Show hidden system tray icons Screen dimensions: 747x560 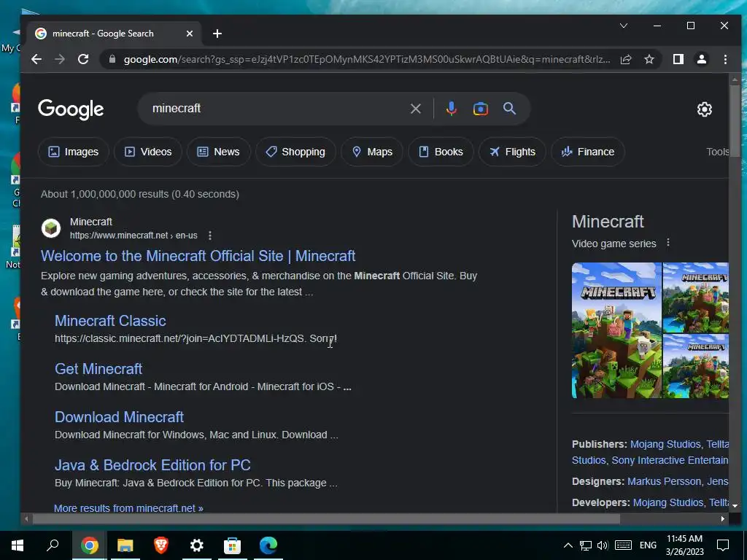pyautogui.click(x=568, y=545)
